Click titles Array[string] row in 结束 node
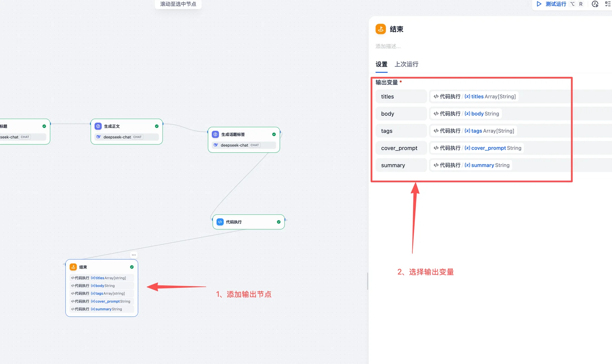This screenshot has height=364, width=612. pyautogui.click(x=101, y=278)
